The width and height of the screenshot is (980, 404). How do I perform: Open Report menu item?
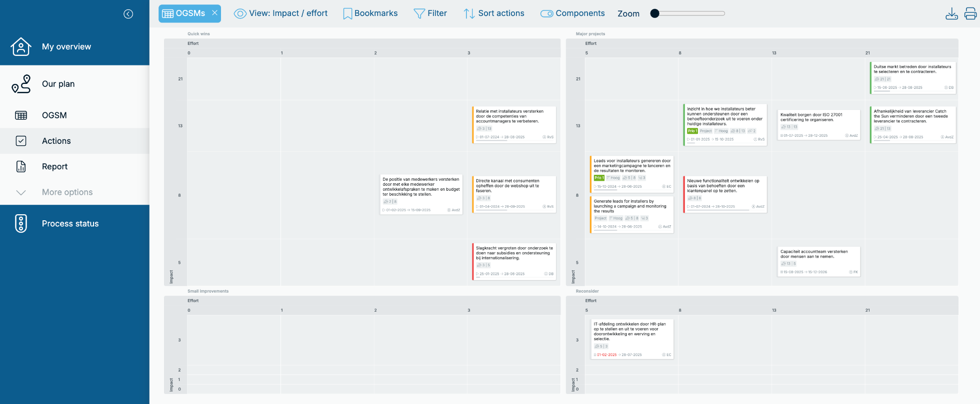point(74,167)
